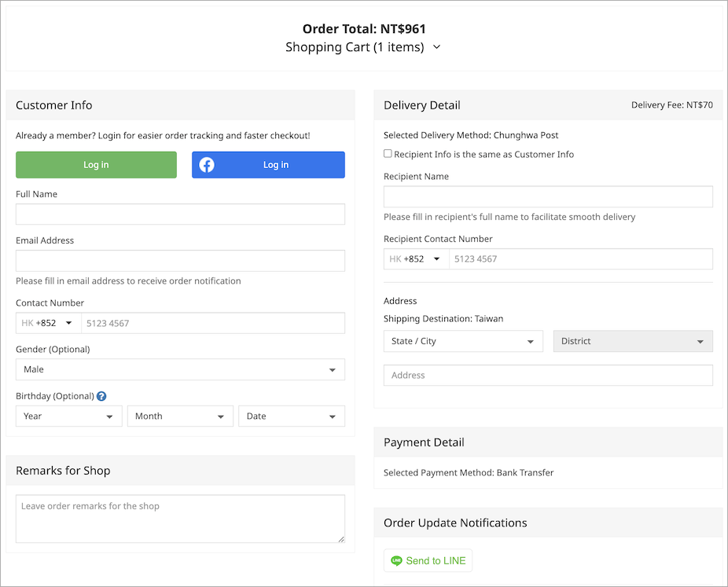Click the Address text field

pyautogui.click(x=548, y=375)
